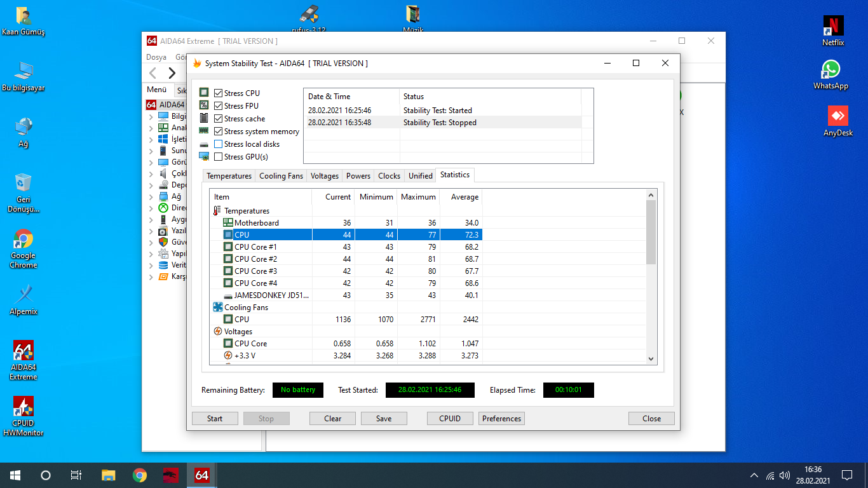Viewport: 868px width, 488px height.
Task: Toggle the Stress system memory checkbox
Action: pos(219,132)
